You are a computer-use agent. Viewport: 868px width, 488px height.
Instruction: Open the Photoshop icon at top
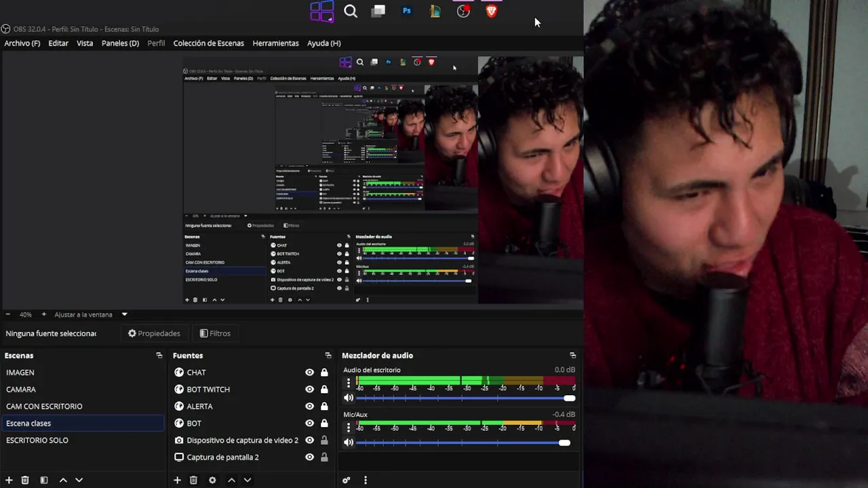tap(407, 11)
